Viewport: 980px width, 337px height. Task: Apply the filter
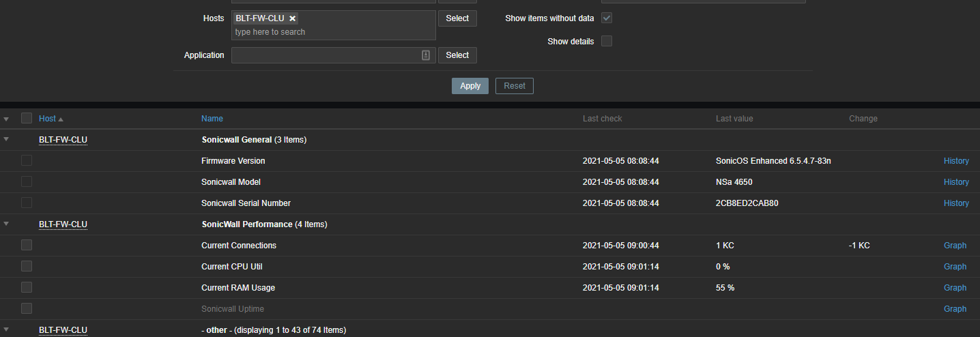[x=470, y=86]
